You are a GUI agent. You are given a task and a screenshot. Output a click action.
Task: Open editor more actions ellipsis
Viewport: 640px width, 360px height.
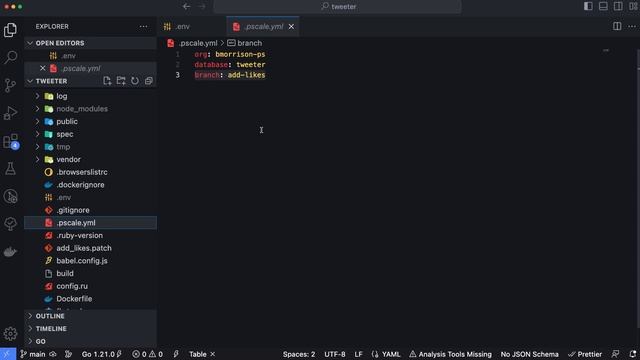tap(632, 27)
